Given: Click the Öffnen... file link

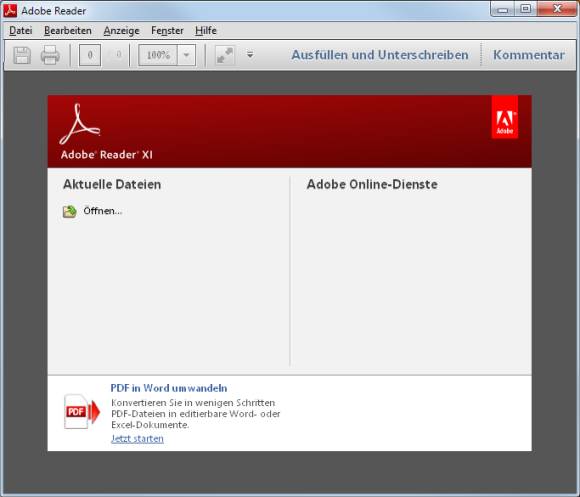Looking at the screenshot, I should pyautogui.click(x=102, y=211).
